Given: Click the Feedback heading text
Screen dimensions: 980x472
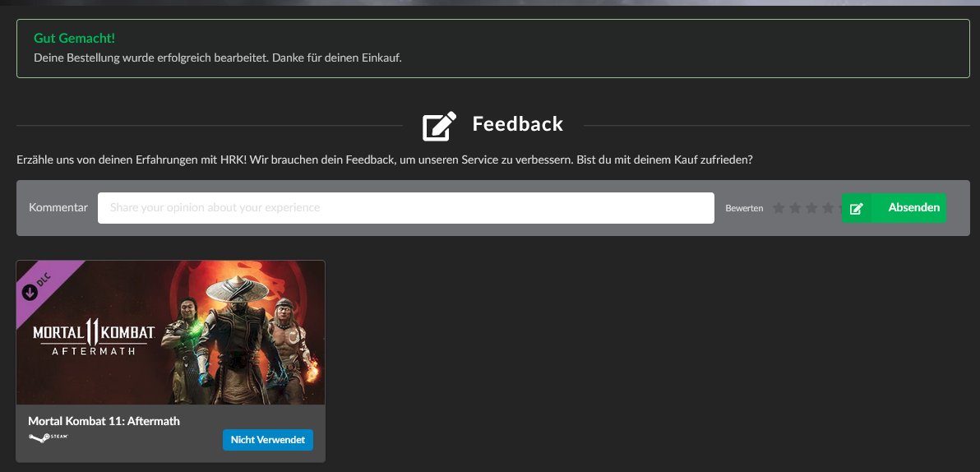Looking at the screenshot, I should [517, 124].
